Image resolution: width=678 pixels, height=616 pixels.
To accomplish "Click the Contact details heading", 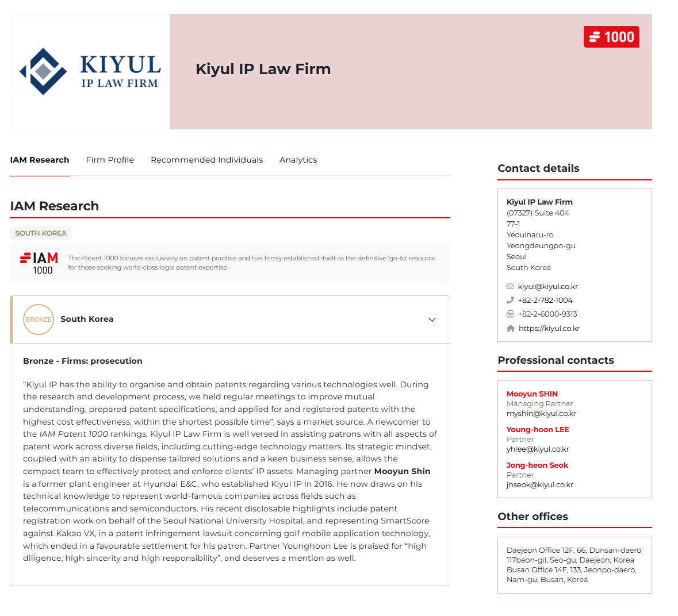I will pos(538,168).
